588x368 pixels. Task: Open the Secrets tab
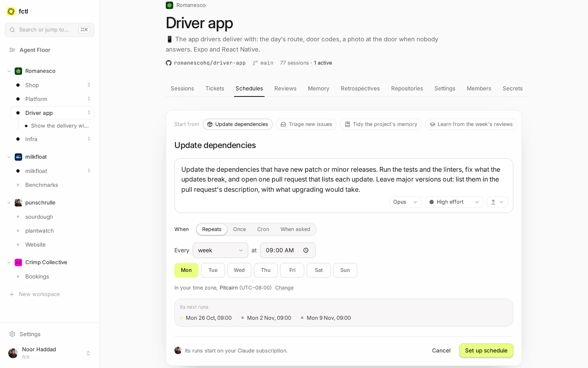click(x=512, y=89)
